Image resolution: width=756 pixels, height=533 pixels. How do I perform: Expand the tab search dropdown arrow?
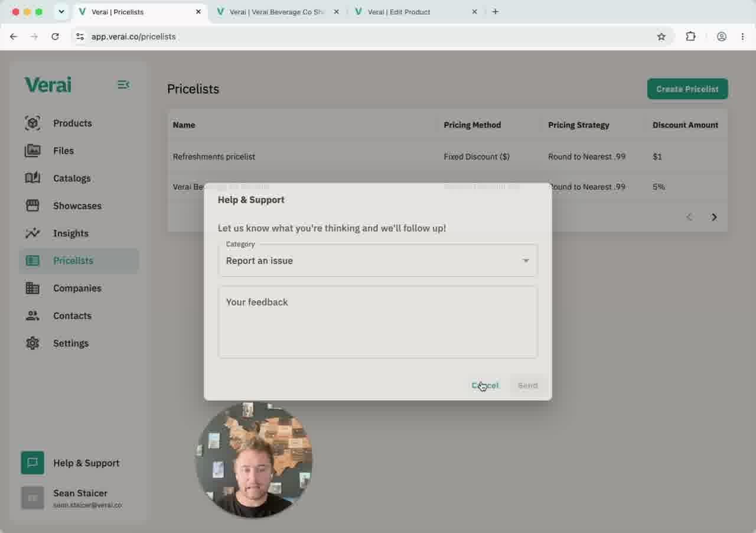point(61,12)
